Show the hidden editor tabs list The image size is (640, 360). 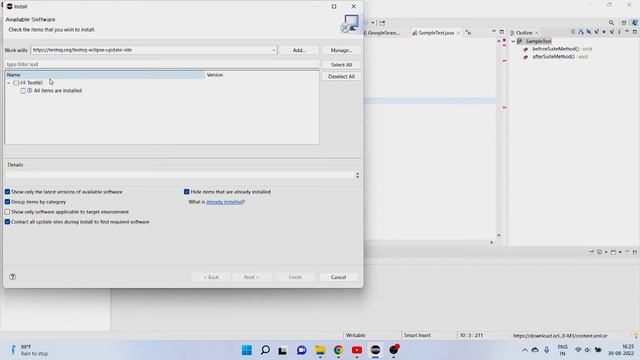coord(468,33)
